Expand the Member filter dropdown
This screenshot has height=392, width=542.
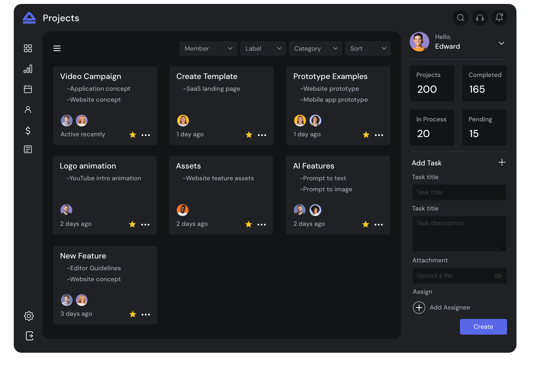coord(208,49)
